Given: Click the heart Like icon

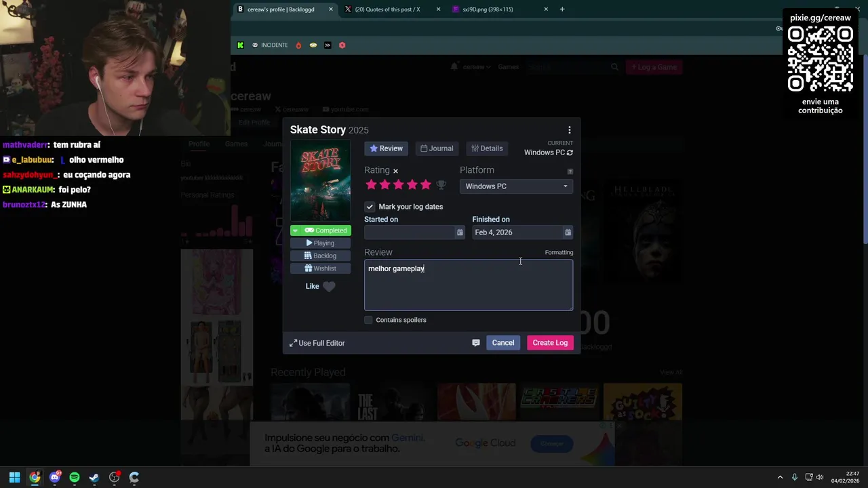Looking at the screenshot, I should point(329,287).
